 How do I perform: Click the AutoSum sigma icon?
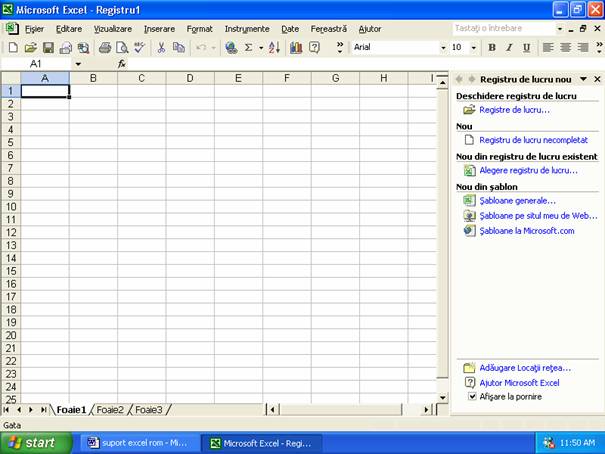pyautogui.click(x=248, y=47)
